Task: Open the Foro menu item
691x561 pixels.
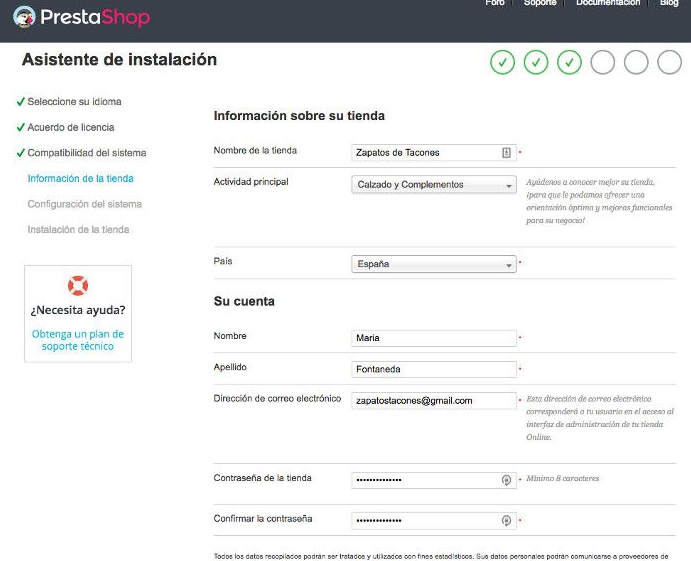Action: coord(495,4)
